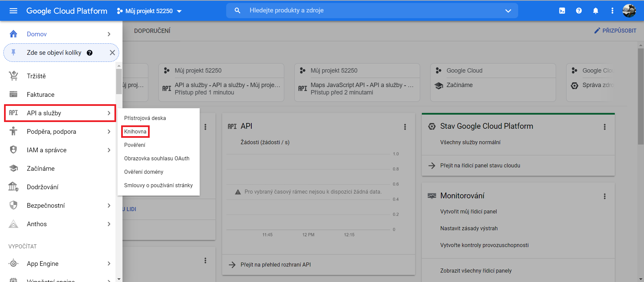Screen dimensions: 644x282
Task: Expand IAM a správce submenu
Action: pyautogui.click(x=109, y=150)
